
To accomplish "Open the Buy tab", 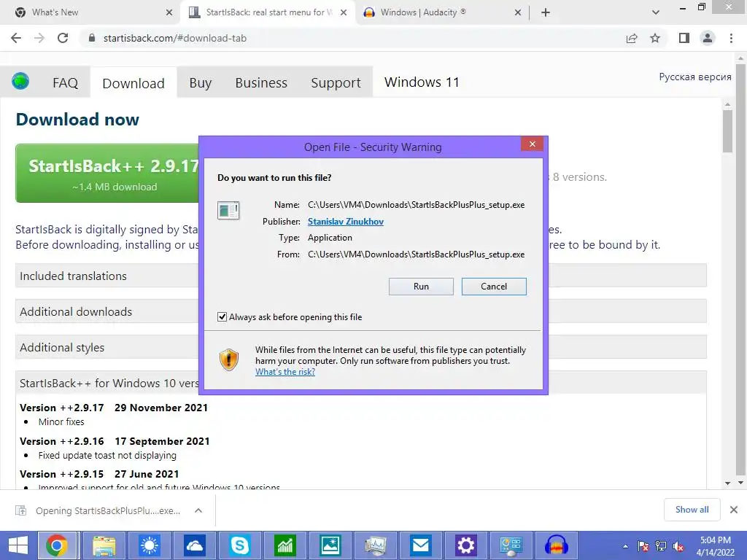I will coord(200,83).
